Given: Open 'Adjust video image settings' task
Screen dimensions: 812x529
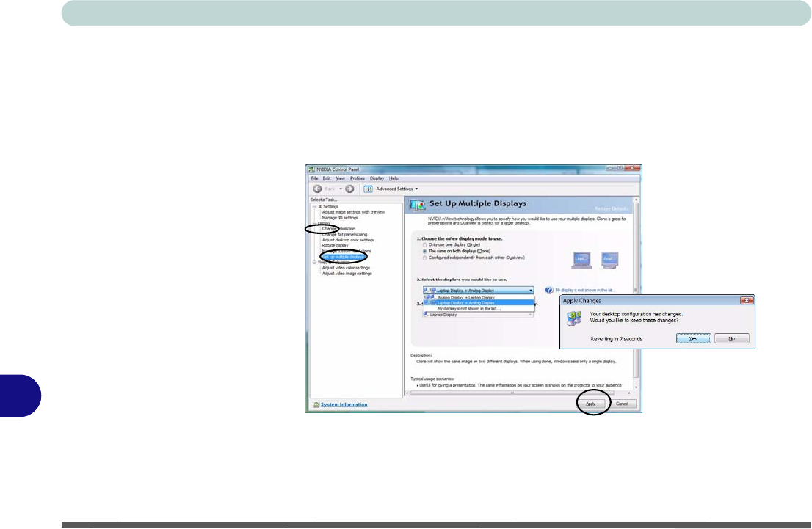Looking at the screenshot, I should 347,274.
